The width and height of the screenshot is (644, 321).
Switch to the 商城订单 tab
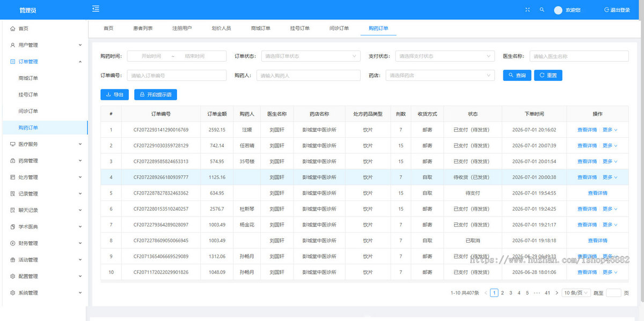(x=260, y=28)
